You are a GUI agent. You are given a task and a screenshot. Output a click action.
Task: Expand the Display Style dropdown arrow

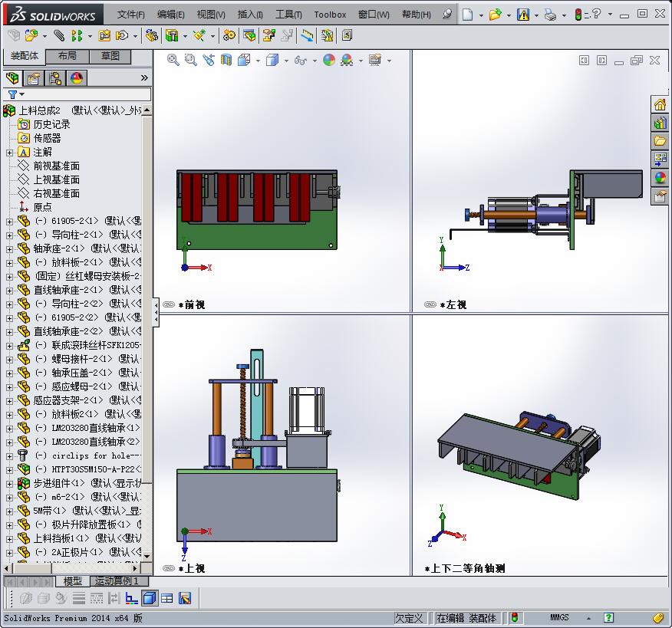[286, 60]
